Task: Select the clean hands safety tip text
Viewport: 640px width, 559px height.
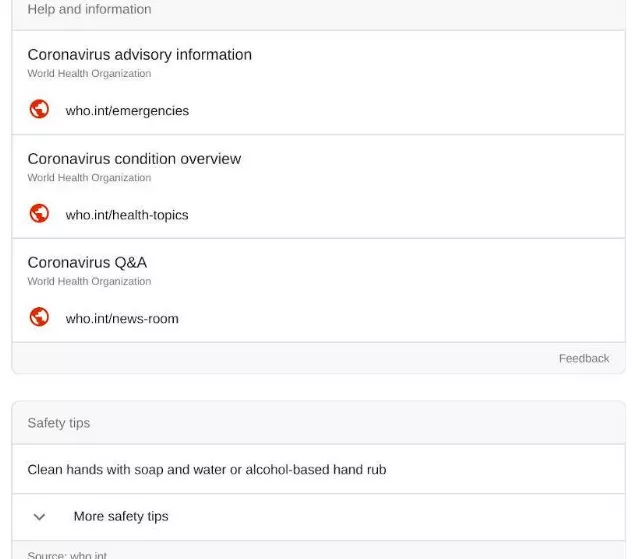Action: pos(207,469)
